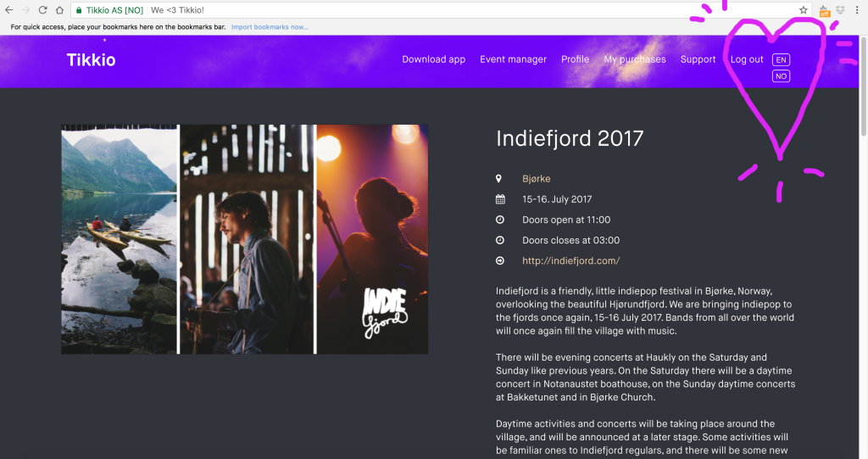The width and height of the screenshot is (868, 459).
Task: Open Download app menu item
Action: [433, 59]
